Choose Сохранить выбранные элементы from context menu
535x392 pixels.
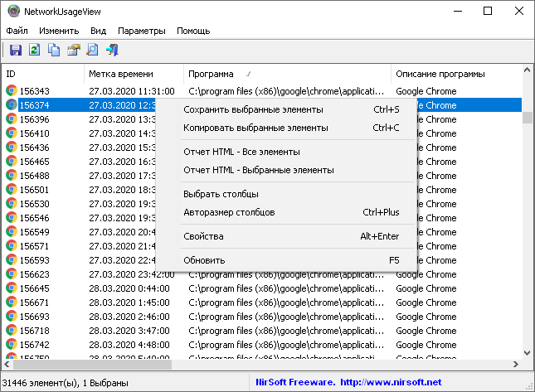click(x=286, y=109)
